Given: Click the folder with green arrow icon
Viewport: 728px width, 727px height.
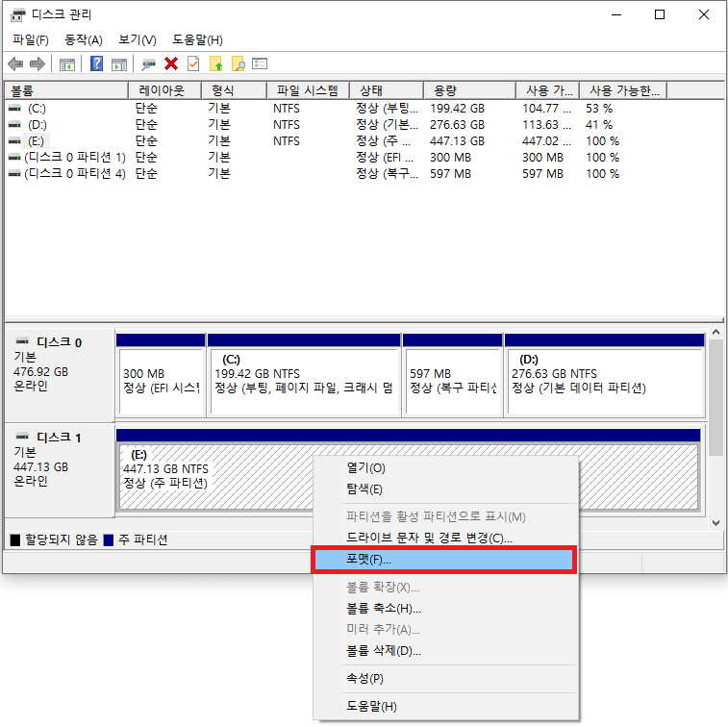Looking at the screenshot, I should [x=215, y=64].
